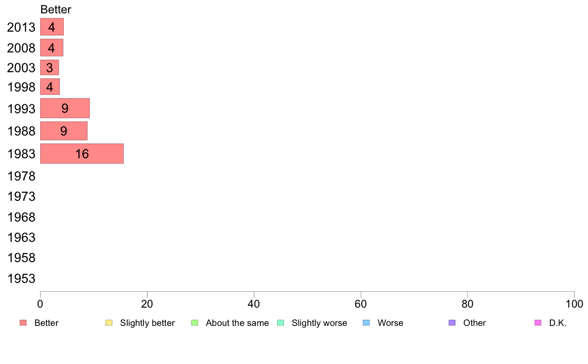Click the 1998 bar showing 4
The image size is (588, 364).
[50, 87]
